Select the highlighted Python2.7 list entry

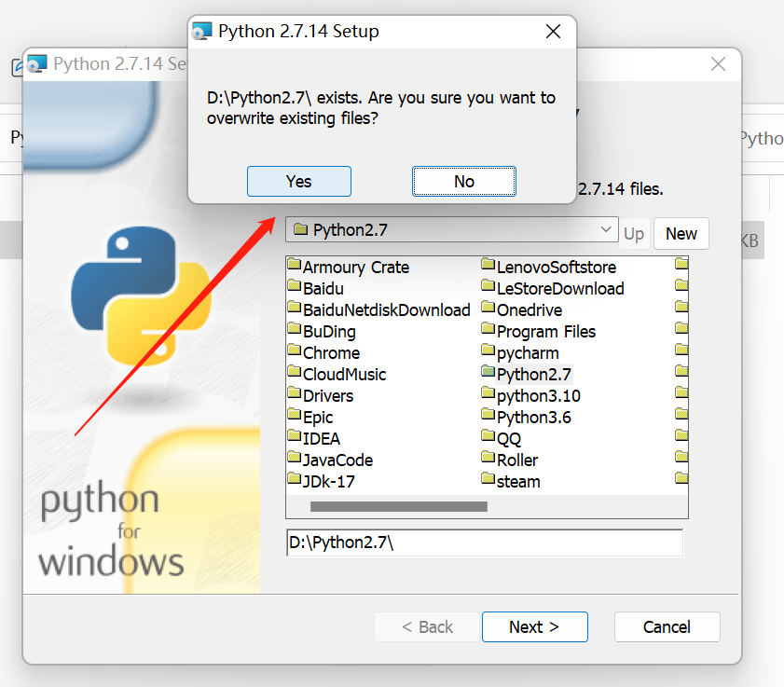[534, 375]
